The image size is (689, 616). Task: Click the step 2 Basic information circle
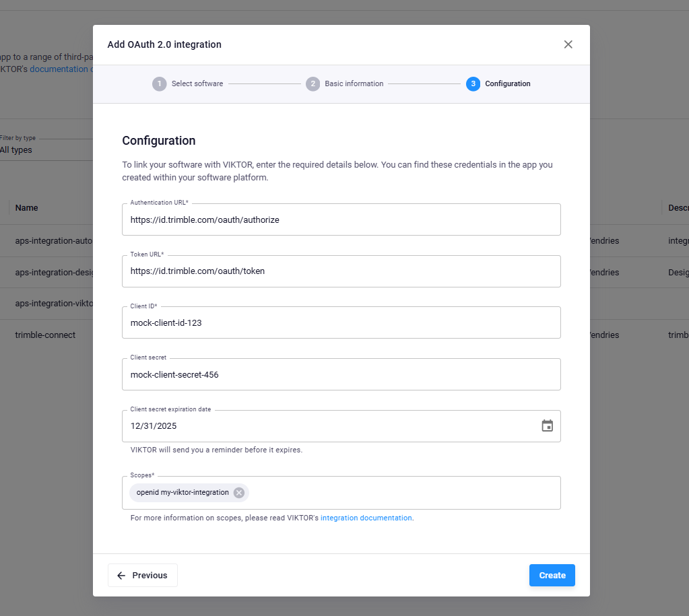pos(313,83)
